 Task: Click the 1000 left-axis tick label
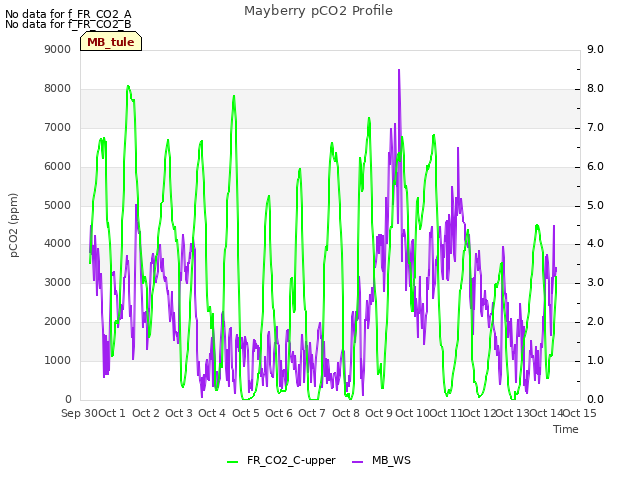click(58, 360)
